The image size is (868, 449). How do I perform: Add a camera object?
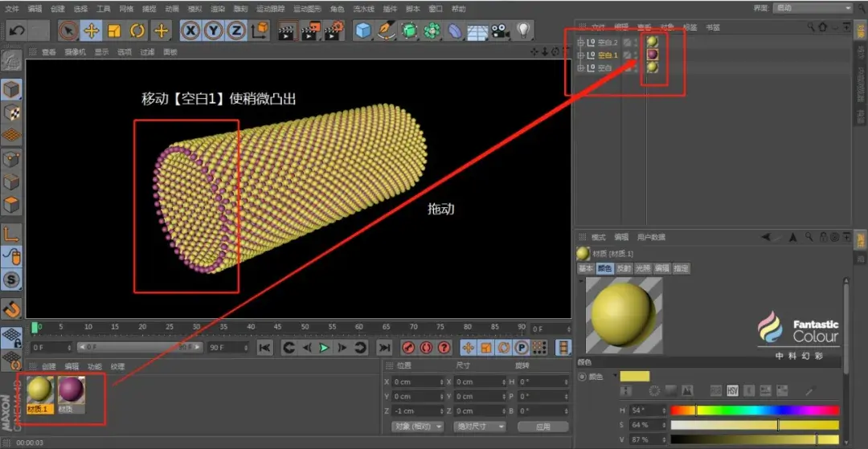click(x=501, y=31)
